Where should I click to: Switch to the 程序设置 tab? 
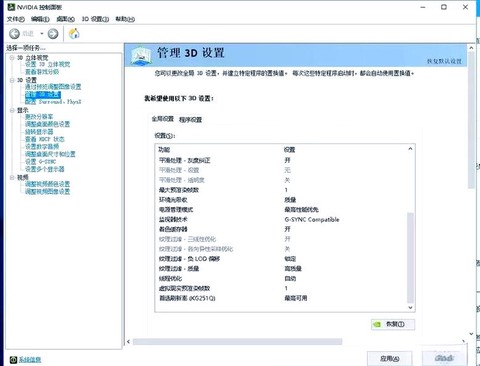[190, 119]
